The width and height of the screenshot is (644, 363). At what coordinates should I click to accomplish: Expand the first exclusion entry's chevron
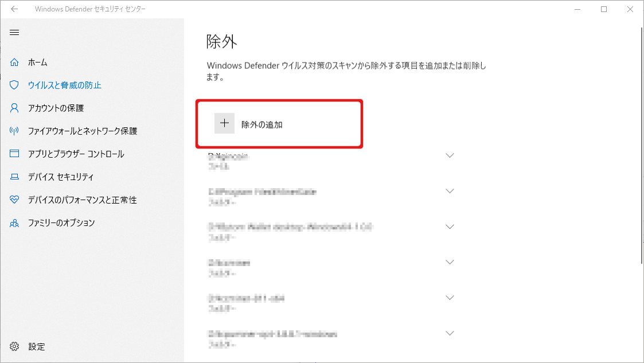click(450, 155)
